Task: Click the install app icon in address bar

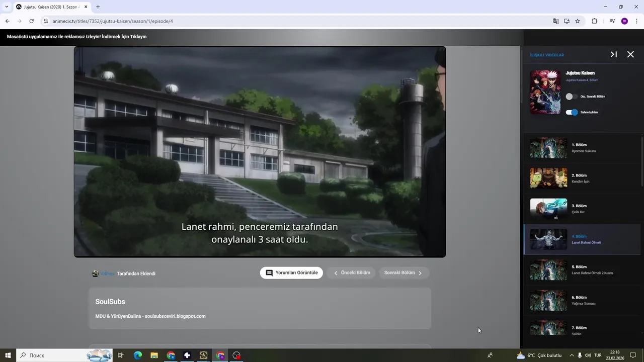Action: [x=567, y=21]
